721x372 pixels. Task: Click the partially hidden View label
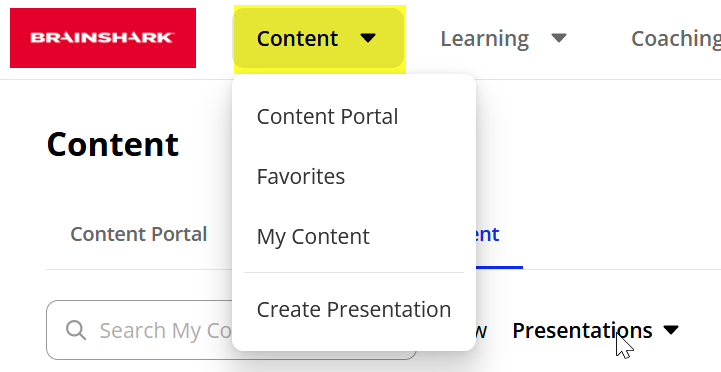(481, 331)
